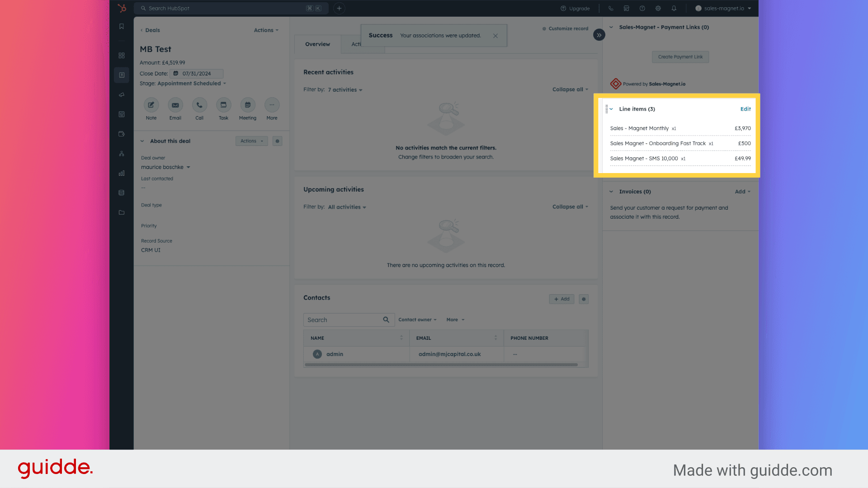Edit the Line items
Screen dimensions: 868x488
tap(745, 109)
